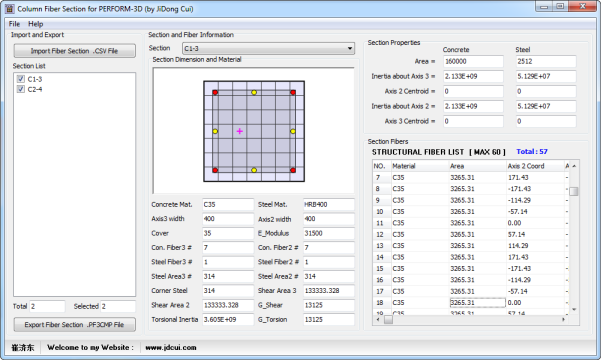
Task: Click the Corner Steel field showing 314
Action: click(x=228, y=291)
